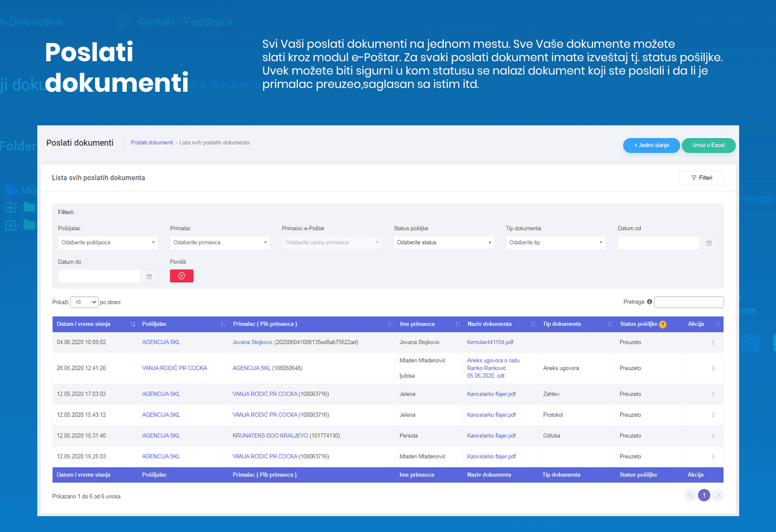The width and height of the screenshot is (776, 532).
Task: Expand the Odaberite pošiljaoca dropdown
Action: click(108, 243)
